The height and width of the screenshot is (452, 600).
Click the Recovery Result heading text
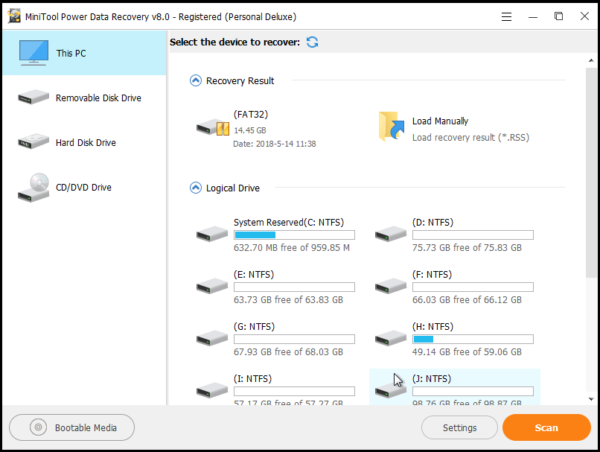coord(240,81)
